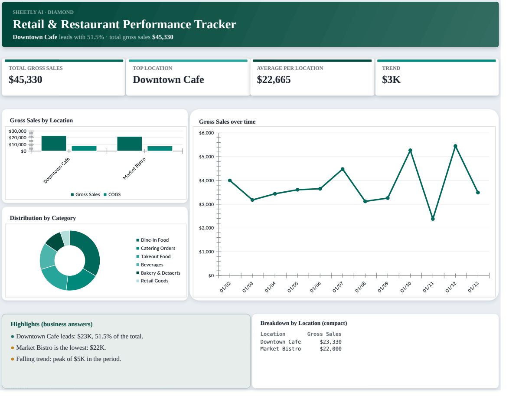Click the Catering Orders legend entry
The width and height of the screenshot is (532, 400).
[156, 249]
